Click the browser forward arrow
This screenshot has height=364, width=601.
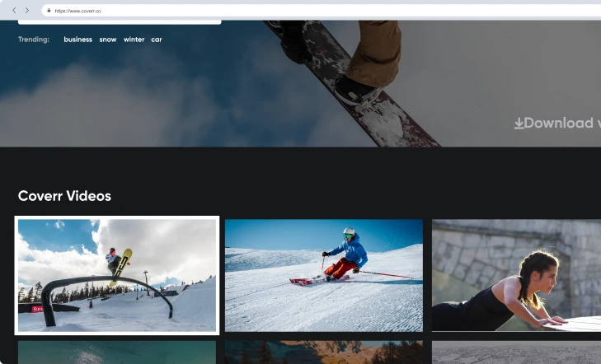(x=27, y=11)
